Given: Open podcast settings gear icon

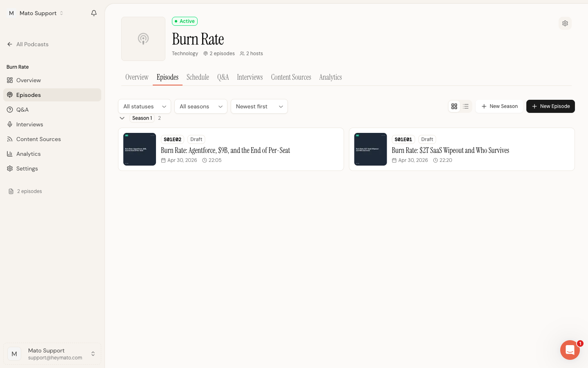Looking at the screenshot, I should pos(565,23).
